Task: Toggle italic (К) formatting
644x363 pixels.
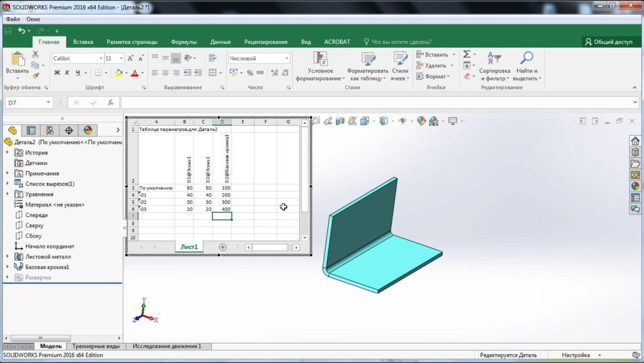Action: pos(67,73)
